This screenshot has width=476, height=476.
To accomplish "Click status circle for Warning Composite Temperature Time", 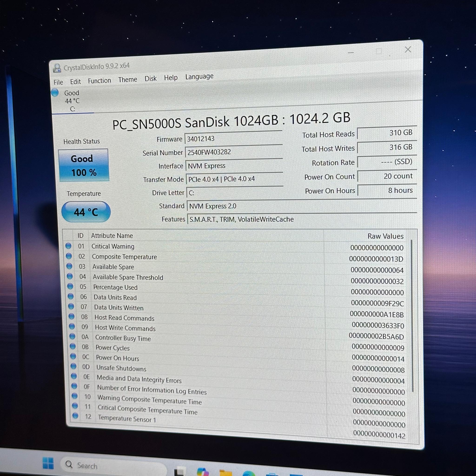I will pyautogui.click(x=75, y=396).
